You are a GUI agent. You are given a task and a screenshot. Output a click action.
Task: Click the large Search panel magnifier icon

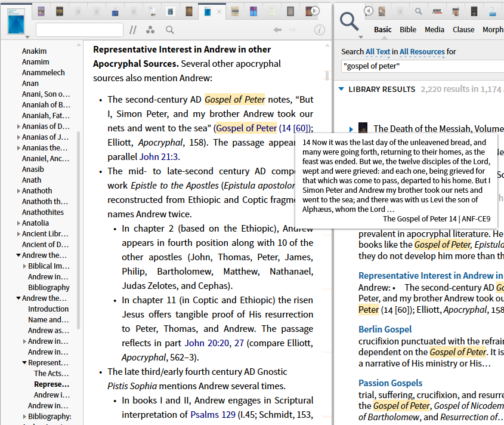click(349, 22)
